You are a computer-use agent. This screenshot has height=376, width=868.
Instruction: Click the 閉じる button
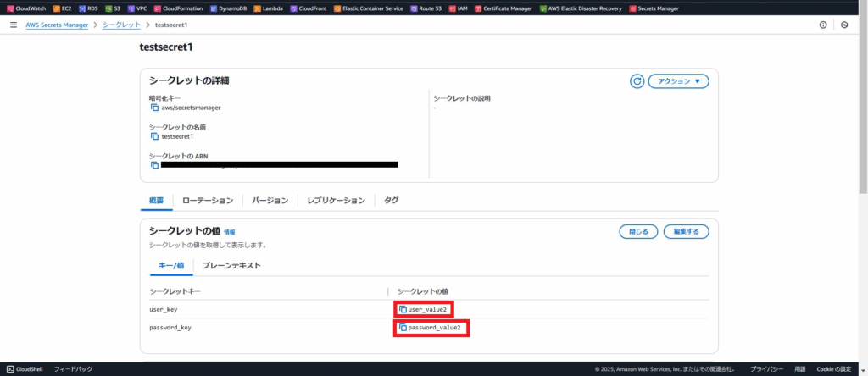[638, 231]
